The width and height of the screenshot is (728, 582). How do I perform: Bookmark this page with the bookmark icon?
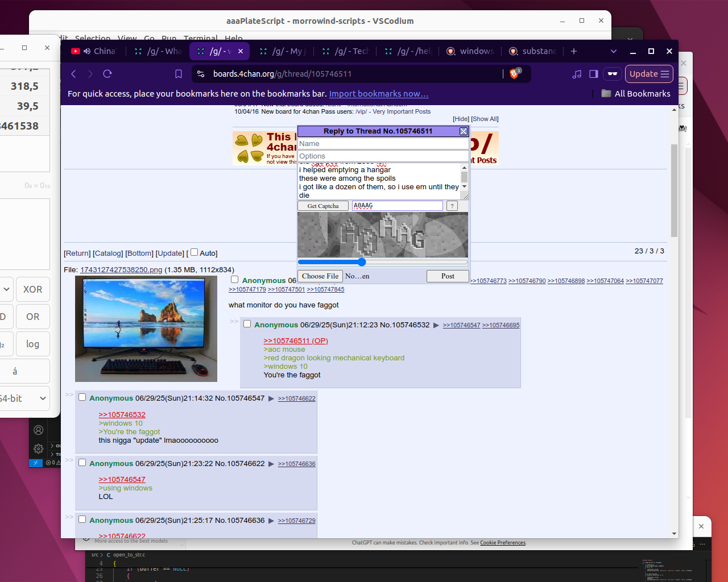pyautogui.click(x=179, y=74)
